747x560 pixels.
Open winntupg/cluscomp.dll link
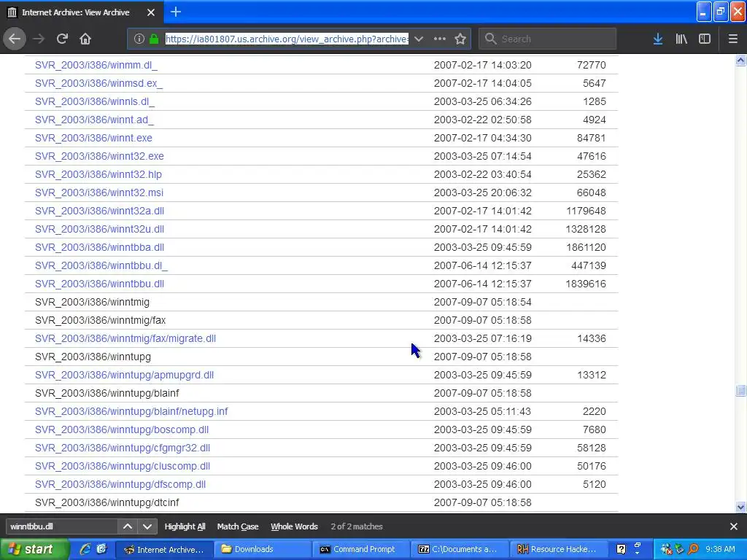pyautogui.click(x=123, y=466)
